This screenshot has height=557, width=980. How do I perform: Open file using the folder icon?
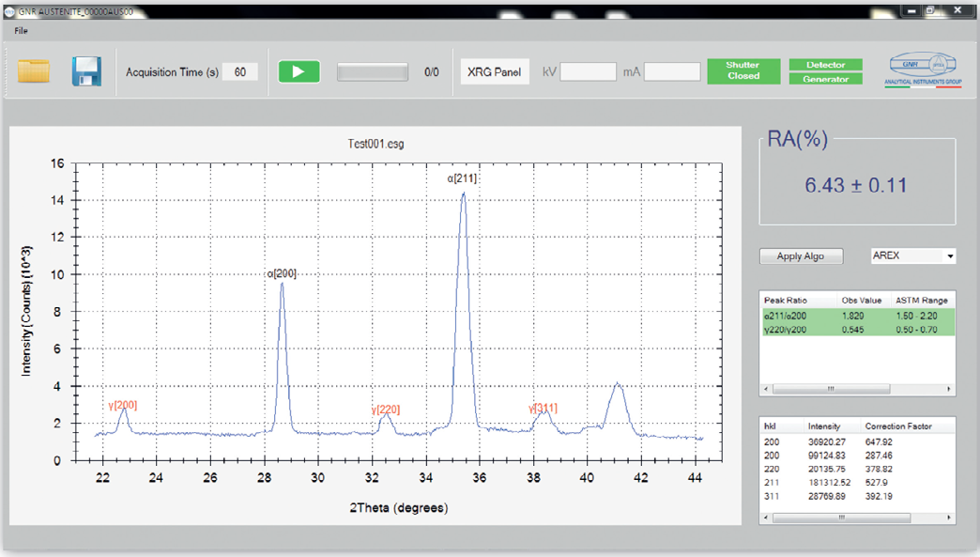34,72
